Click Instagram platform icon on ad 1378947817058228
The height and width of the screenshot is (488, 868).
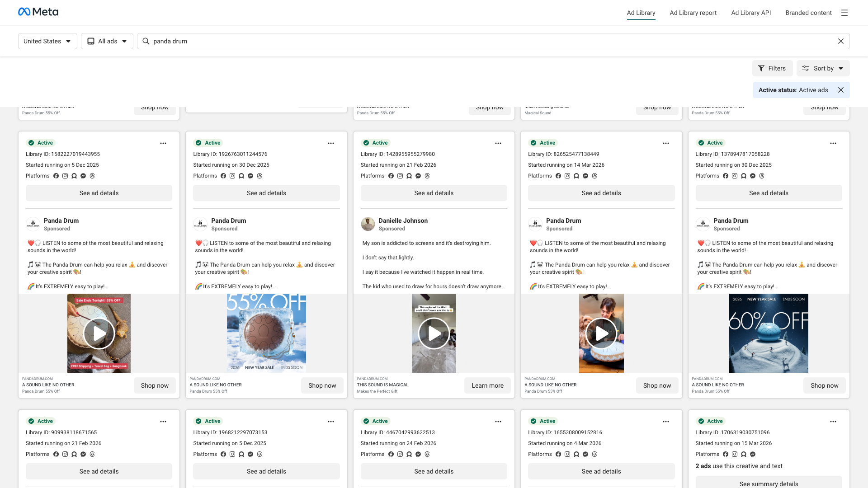[735, 176]
